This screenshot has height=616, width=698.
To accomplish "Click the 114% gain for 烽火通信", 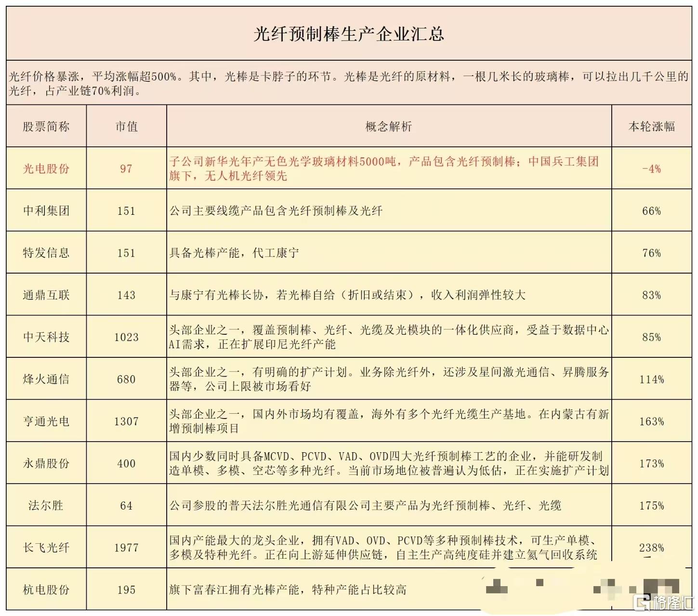I will tap(652, 380).
